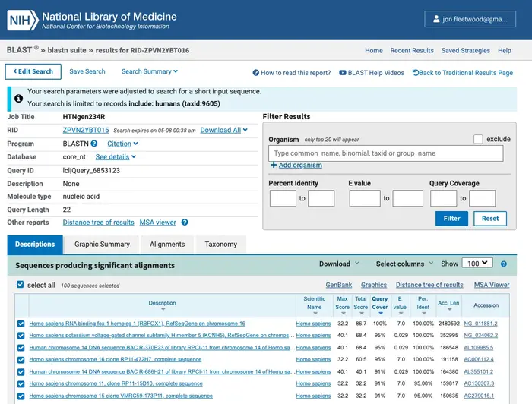Expand the Citation dropdown

coord(122,144)
